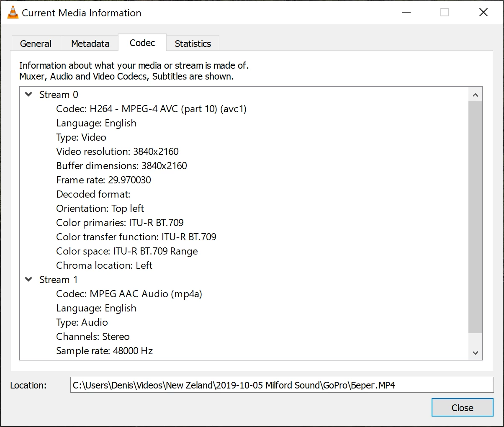Screen dimensions: 504x427
Task: Show the Statistics tab
Action: 193,44
